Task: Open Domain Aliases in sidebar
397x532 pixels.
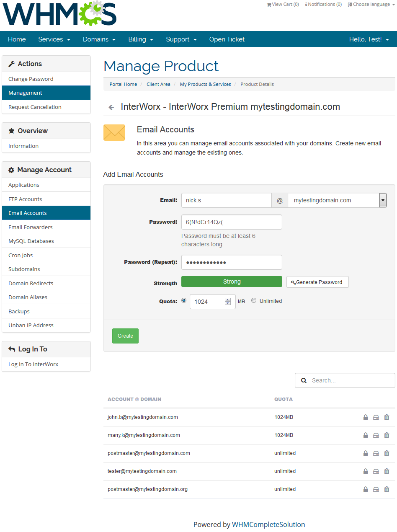Action: click(46, 297)
